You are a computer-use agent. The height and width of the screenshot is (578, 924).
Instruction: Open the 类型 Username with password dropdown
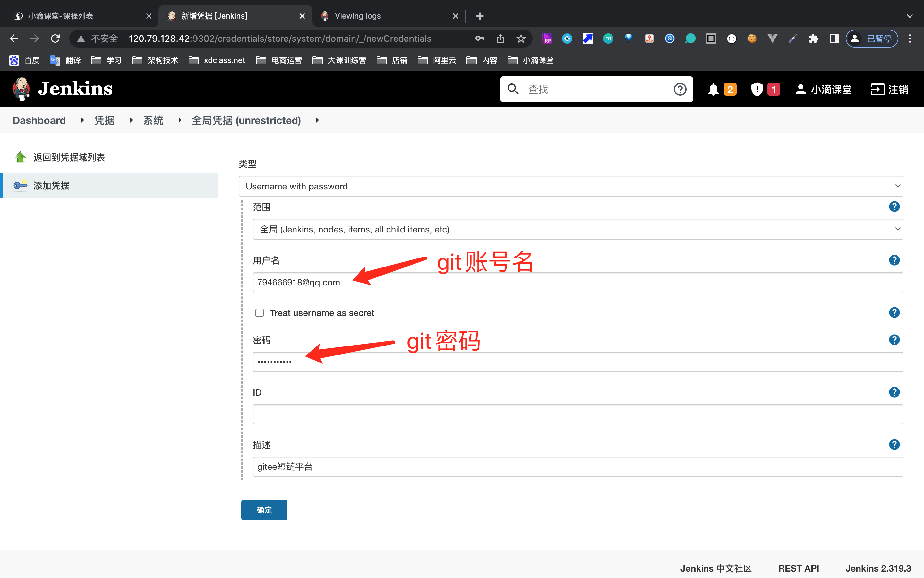coord(571,186)
